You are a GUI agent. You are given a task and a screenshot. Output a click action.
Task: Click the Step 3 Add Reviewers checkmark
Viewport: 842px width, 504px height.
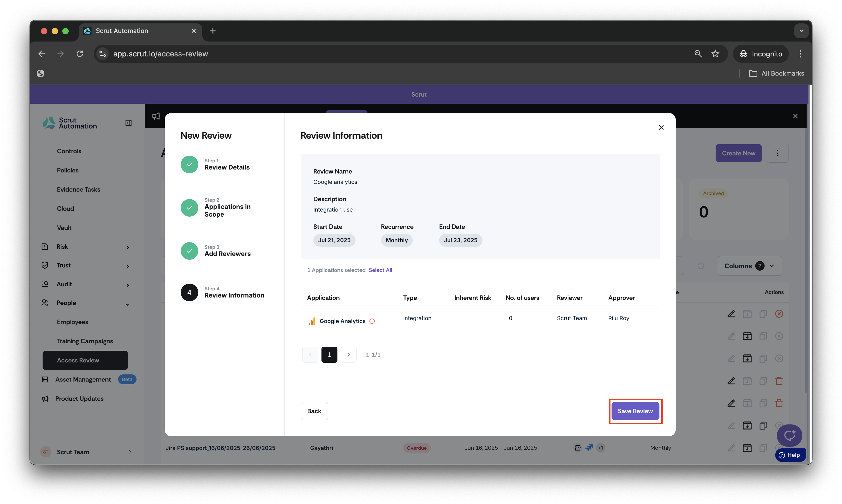189,251
